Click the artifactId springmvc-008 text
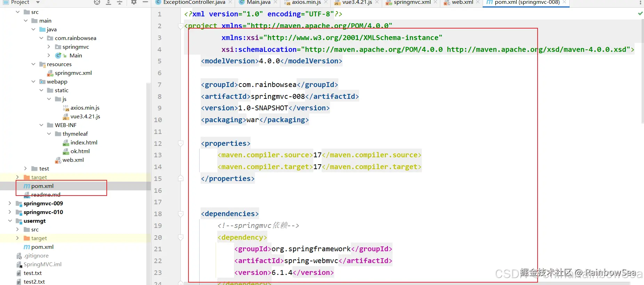This screenshot has width=644, height=285. coord(278,96)
